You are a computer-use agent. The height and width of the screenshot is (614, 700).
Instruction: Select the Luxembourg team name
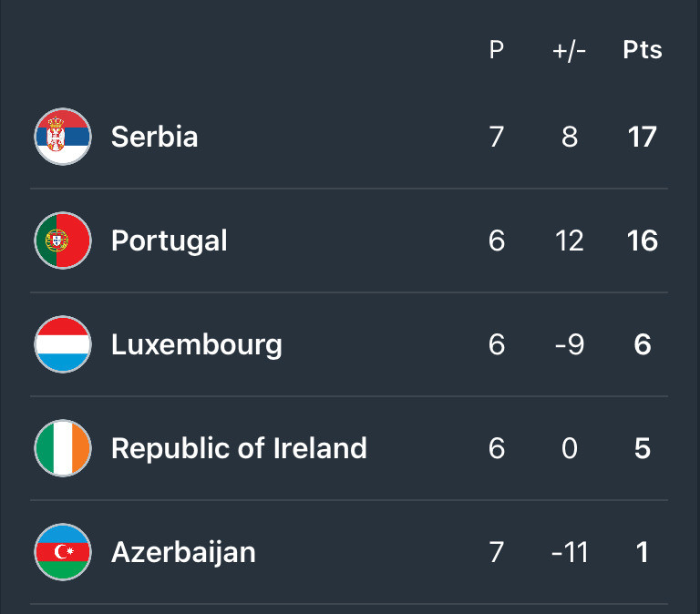coord(197,345)
